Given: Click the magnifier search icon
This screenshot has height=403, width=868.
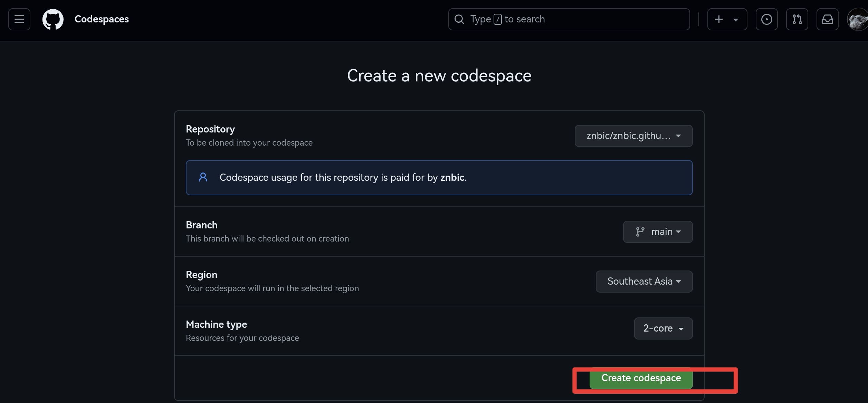Looking at the screenshot, I should (459, 19).
